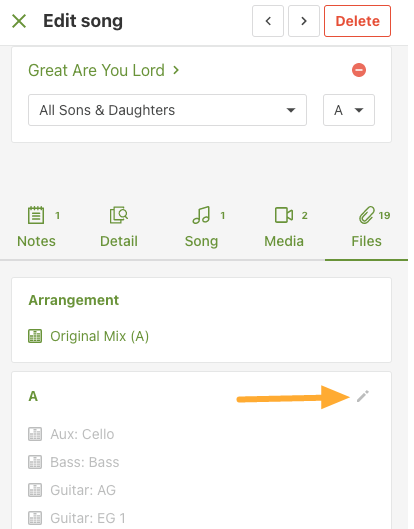Select the Bass: Bass track

[x=85, y=462]
